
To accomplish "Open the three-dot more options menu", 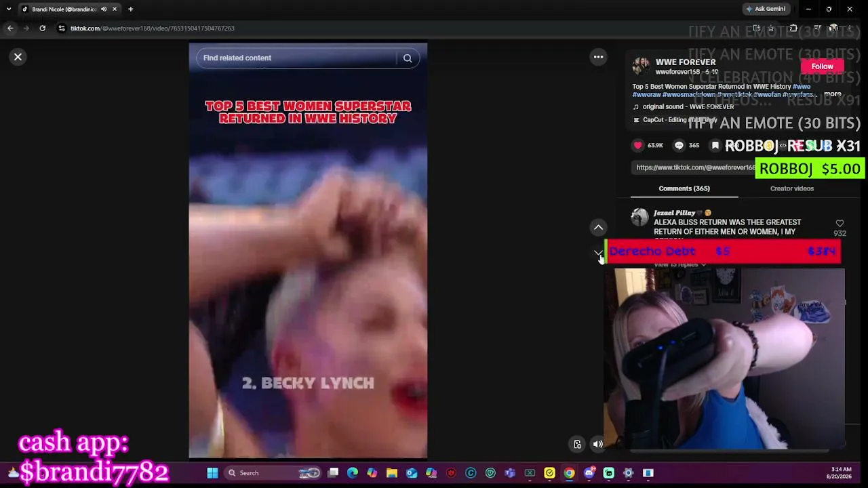I will (598, 57).
